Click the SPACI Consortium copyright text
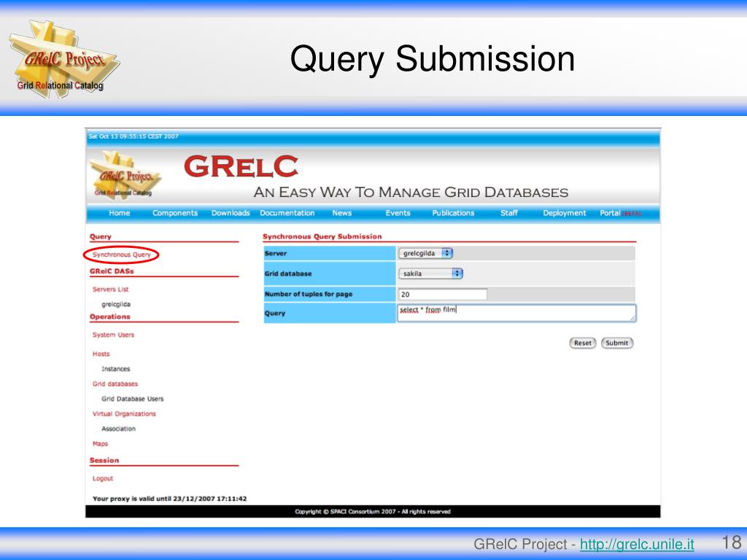The image size is (747, 560). coord(373,511)
